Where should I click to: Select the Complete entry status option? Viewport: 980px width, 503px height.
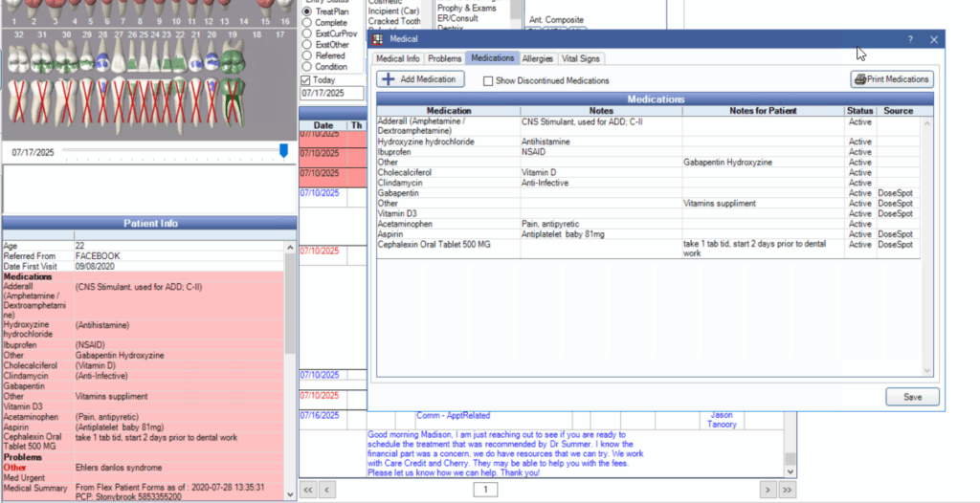pos(307,22)
